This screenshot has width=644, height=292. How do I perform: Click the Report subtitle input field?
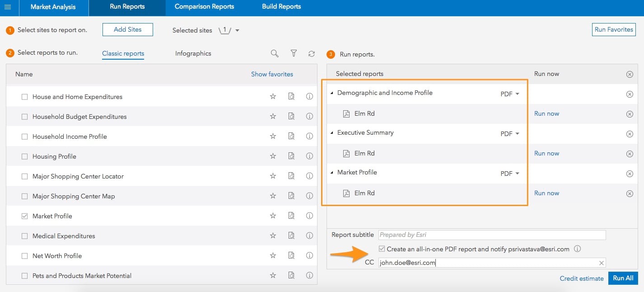pyautogui.click(x=491, y=235)
